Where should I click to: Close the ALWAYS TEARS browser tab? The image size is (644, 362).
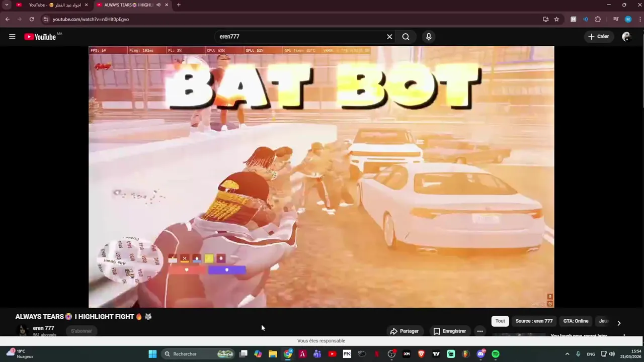coord(167,5)
